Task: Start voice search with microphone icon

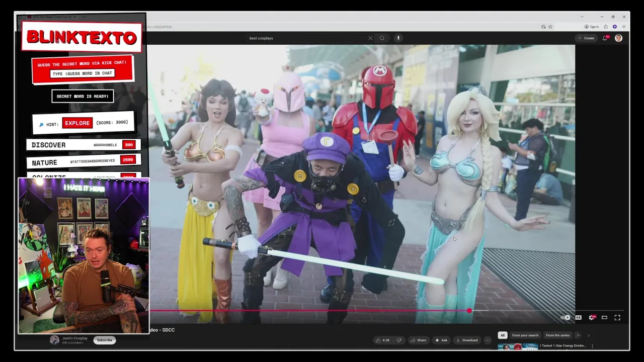Action: (x=398, y=38)
